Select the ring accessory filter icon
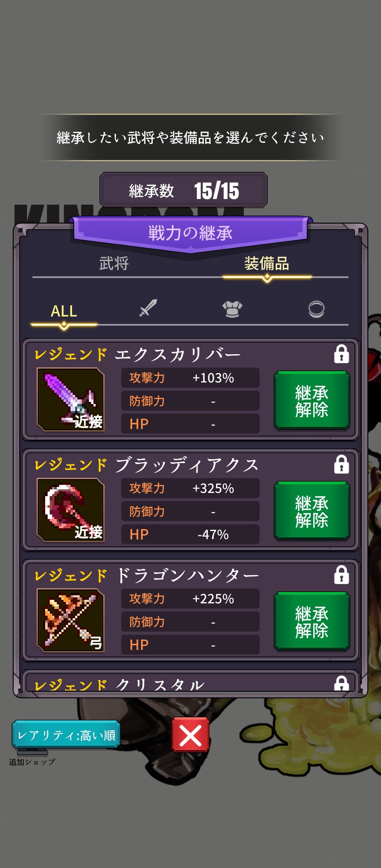381x868 pixels. point(316,309)
